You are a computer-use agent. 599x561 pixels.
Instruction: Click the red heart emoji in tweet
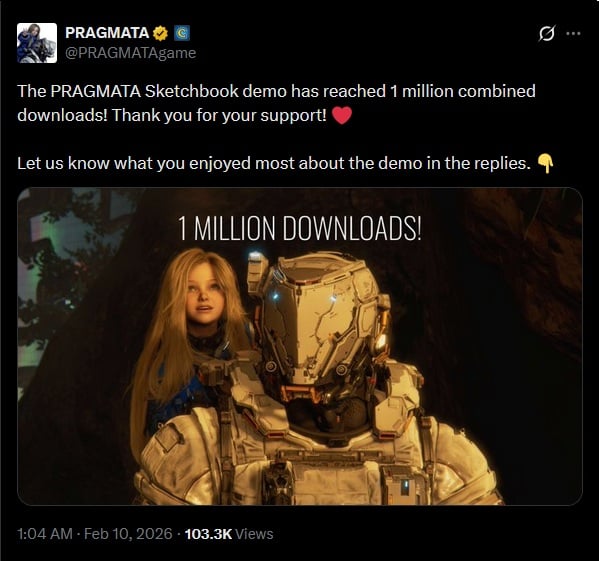coord(342,115)
